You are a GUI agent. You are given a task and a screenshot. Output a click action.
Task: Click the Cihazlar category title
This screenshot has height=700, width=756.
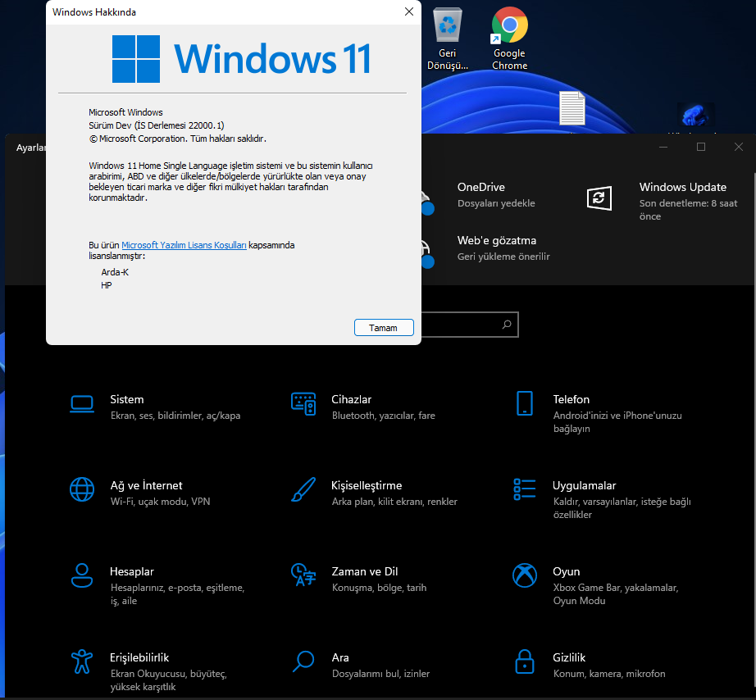[352, 399]
